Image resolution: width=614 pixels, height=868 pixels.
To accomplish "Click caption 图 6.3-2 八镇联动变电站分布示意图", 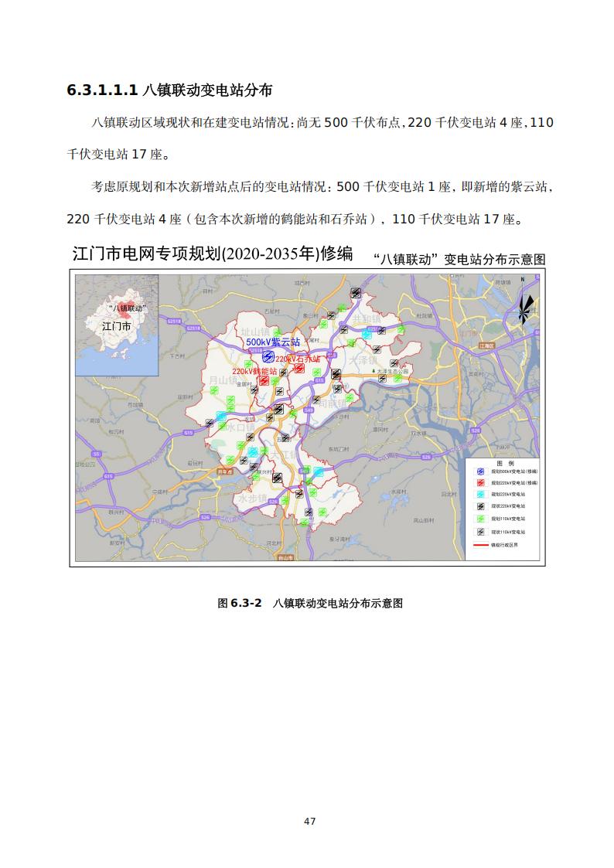I will [310, 604].
